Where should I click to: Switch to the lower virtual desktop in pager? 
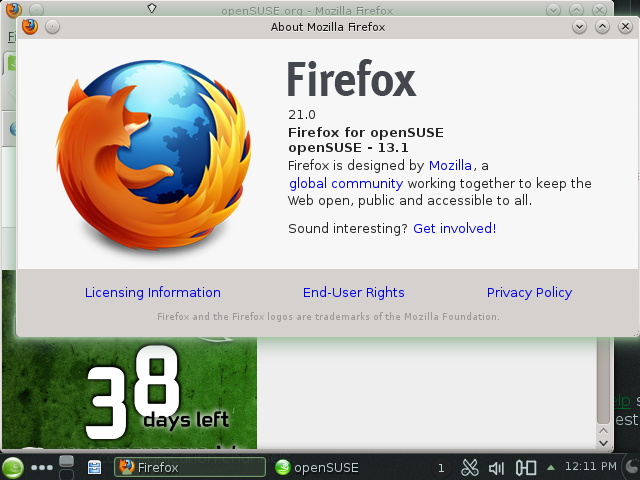pos(67,474)
